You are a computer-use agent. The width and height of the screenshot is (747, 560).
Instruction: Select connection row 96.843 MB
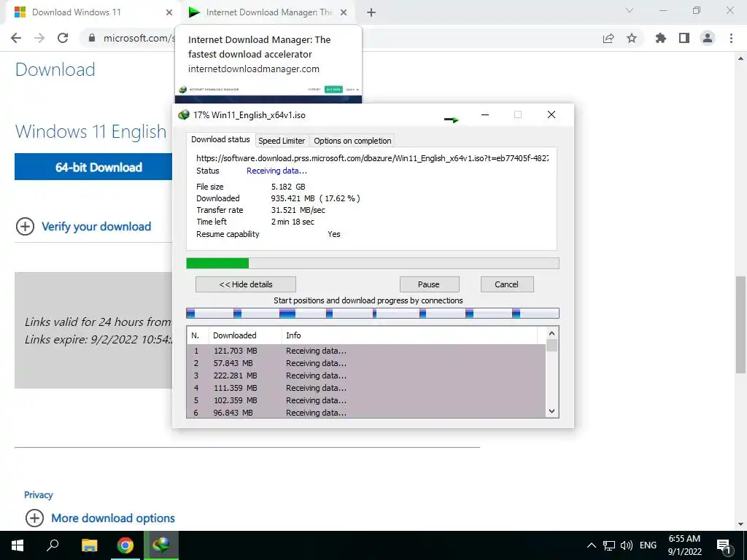pos(366,413)
